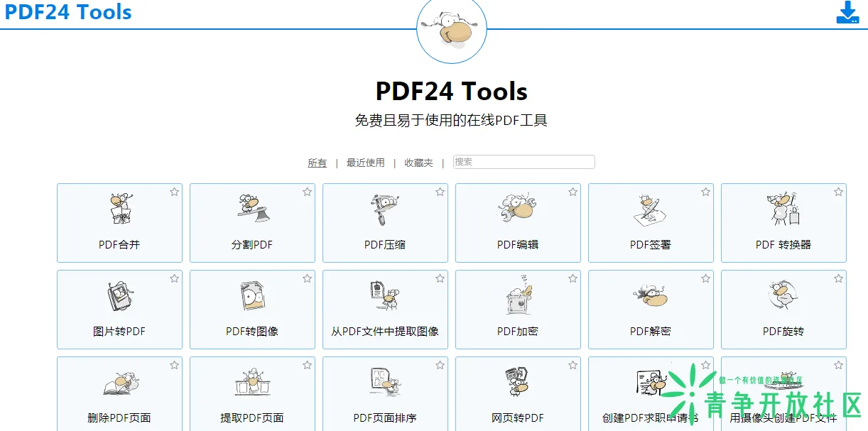Click the 分割PDF label
This screenshot has width=868, height=431.
252,245
